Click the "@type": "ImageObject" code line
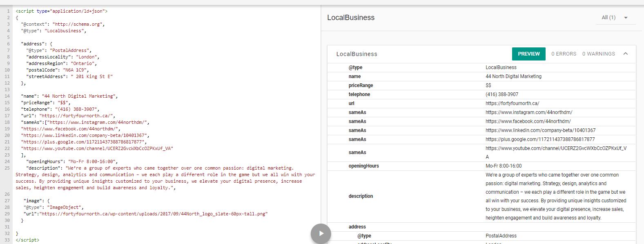Screen dimensions: 644x244 coord(53,207)
